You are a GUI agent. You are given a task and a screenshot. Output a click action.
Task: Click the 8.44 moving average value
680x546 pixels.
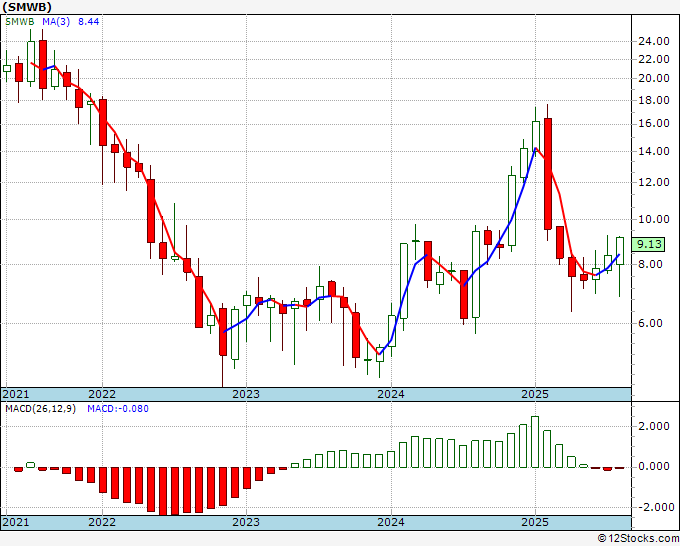click(88, 22)
